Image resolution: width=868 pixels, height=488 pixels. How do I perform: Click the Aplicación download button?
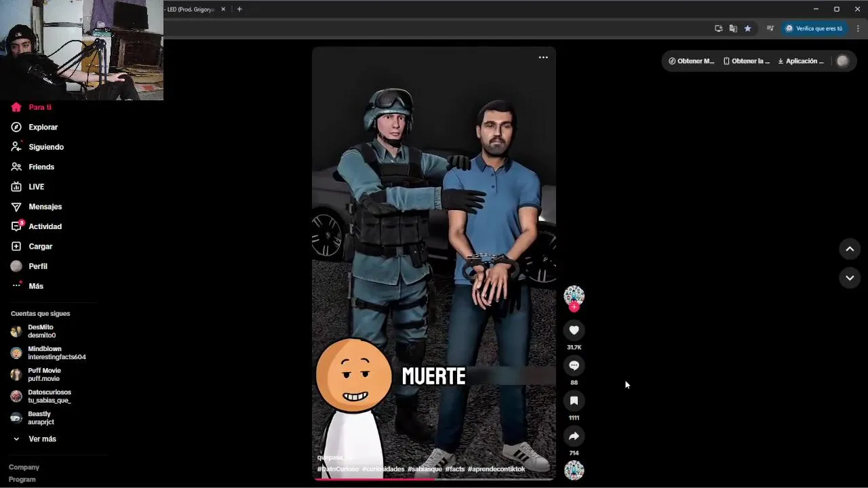tap(801, 61)
